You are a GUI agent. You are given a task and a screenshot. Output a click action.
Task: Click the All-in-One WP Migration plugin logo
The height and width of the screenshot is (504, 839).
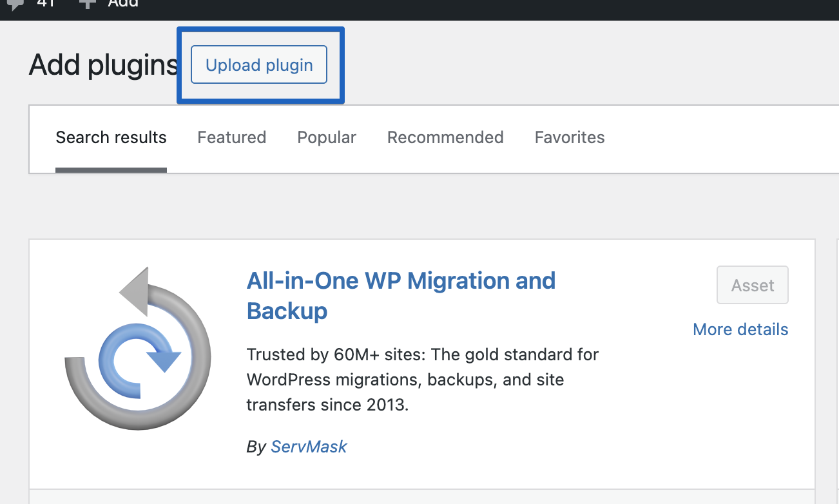point(138,348)
